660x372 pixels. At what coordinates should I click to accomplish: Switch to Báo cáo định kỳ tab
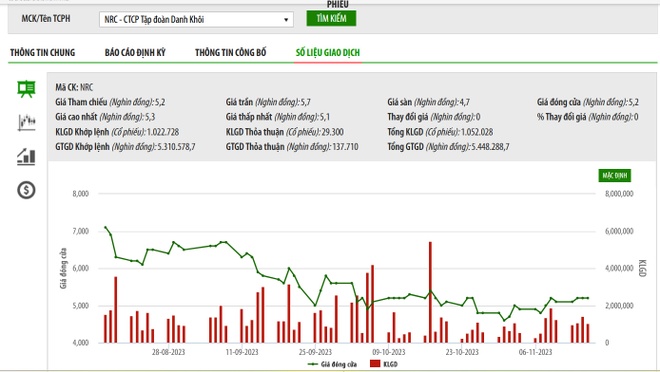click(135, 53)
